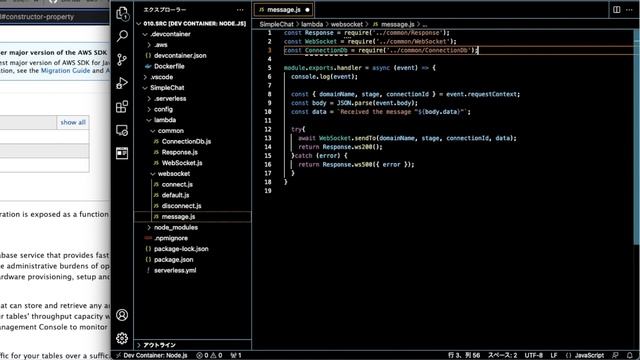Click websocket in the breadcrumb path
Screen dimensions: 640x360
(x=347, y=24)
